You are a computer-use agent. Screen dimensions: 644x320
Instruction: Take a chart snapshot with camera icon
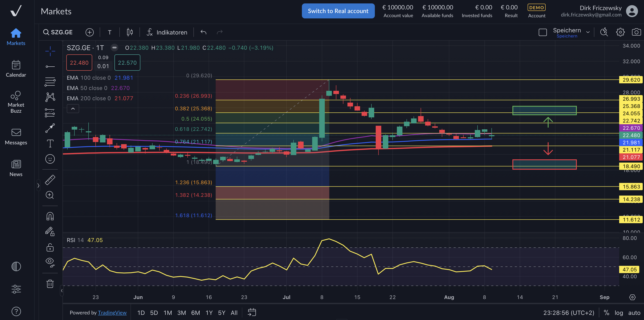coord(636,32)
